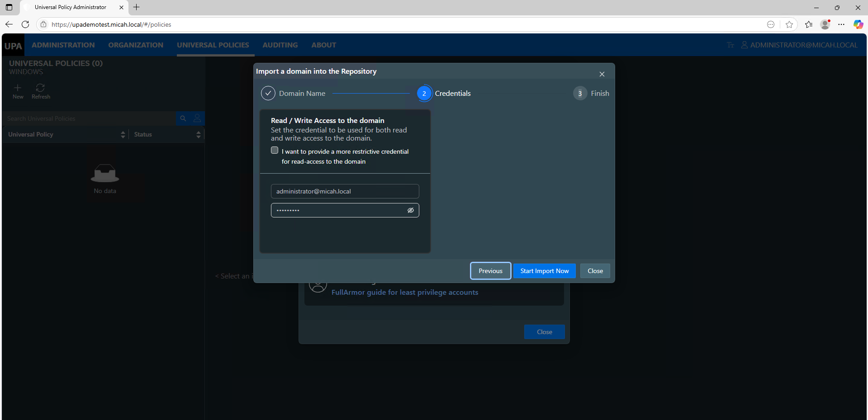
Task: Click the New policy plus icon
Action: (18, 88)
